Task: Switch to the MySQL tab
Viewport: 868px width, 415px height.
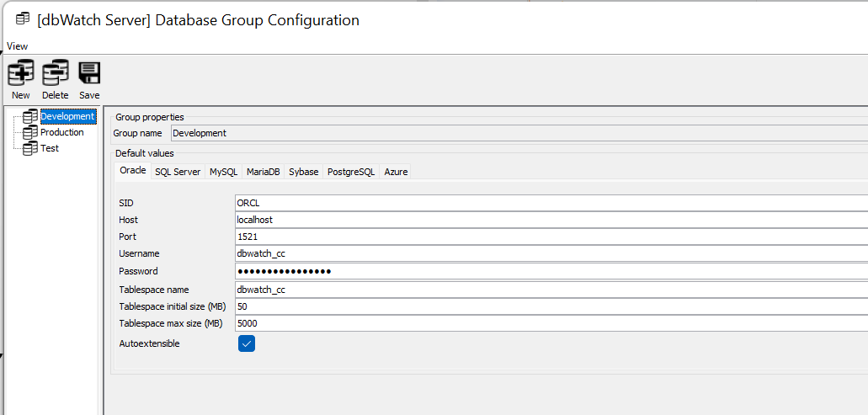Action: 224,172
